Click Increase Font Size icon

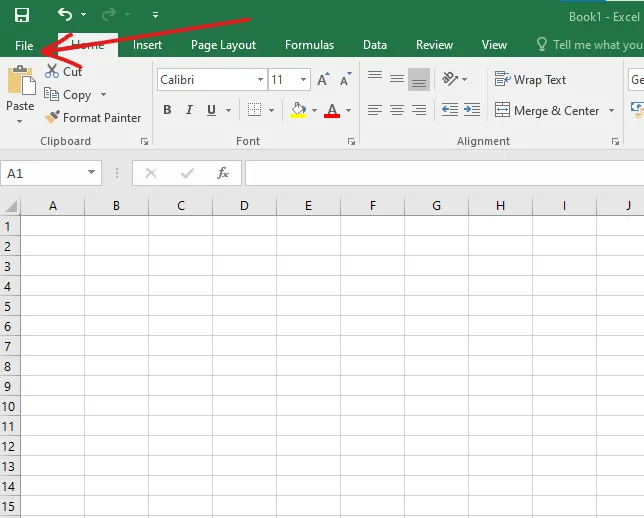(323, 79)
